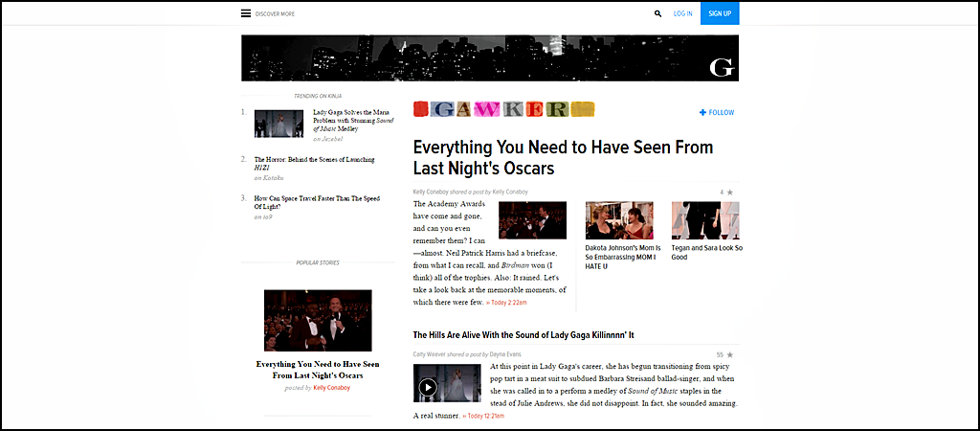Screen dimensions: 980x431
Task: Click the city skyline banner image
Action: (x=490, y=58)
